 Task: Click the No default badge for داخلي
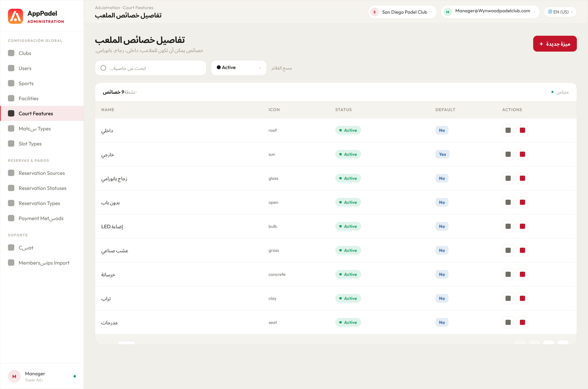(x=442, y=130)
